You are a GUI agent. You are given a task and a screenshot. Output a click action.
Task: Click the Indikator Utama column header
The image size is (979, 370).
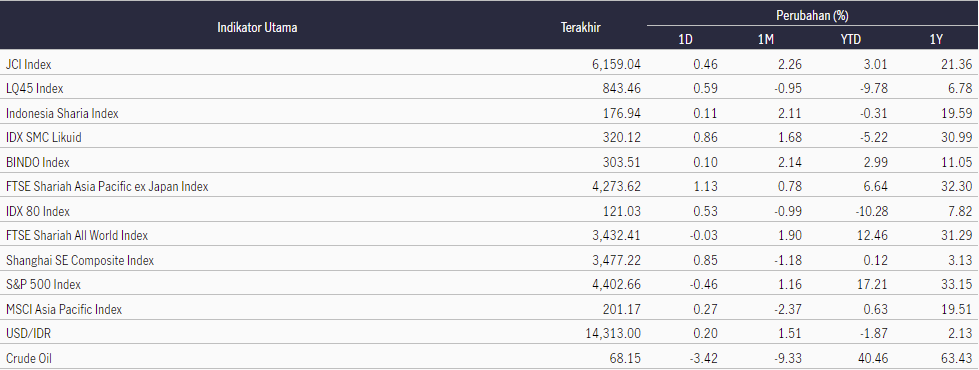(x=257, y=27)
